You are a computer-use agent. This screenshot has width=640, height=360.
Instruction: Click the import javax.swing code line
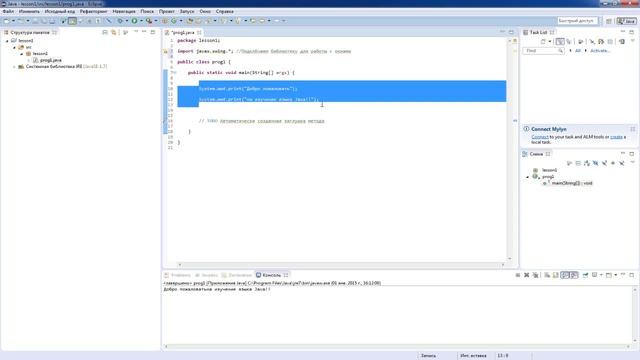click(264, 51)
